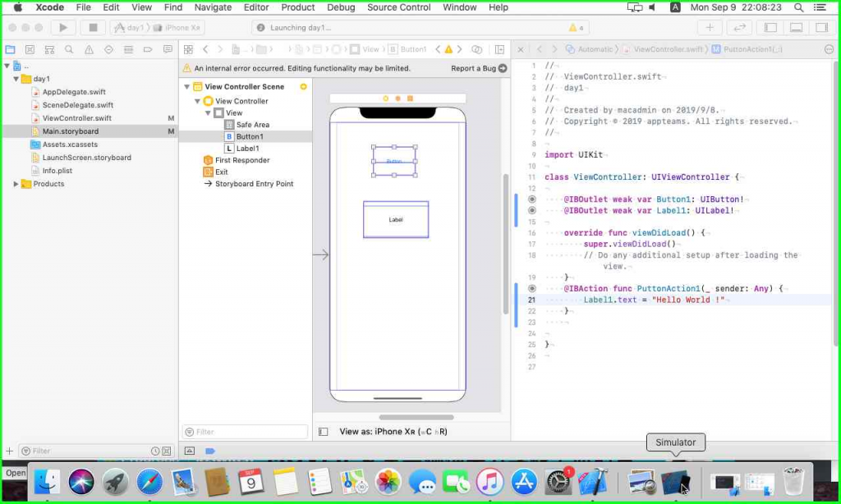
Task: Collapse View Controller Scene
Action: (186, 86)
